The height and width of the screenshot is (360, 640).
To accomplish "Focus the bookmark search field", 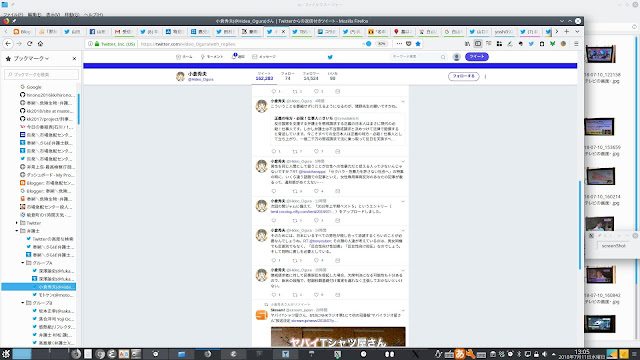I will tap(42, 75).
